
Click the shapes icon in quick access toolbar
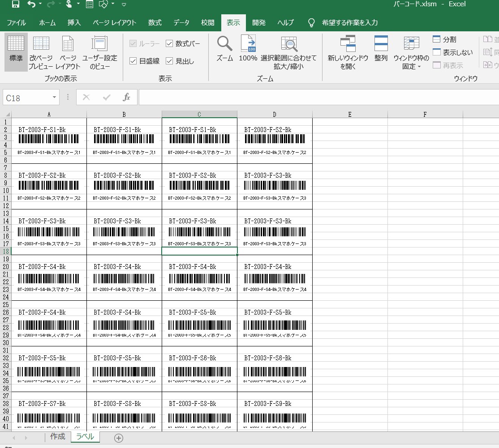(103, 4)
